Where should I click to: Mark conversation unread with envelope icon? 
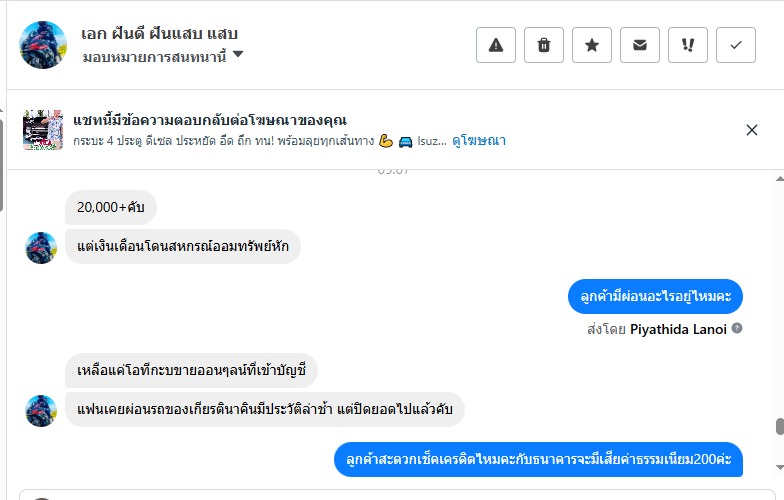click(640, 45)
